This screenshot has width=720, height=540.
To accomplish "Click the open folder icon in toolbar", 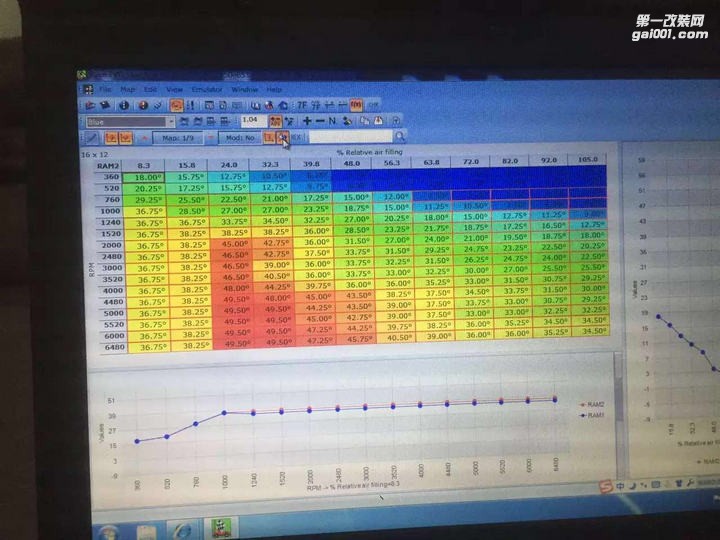I will click(x=91, y=104).
